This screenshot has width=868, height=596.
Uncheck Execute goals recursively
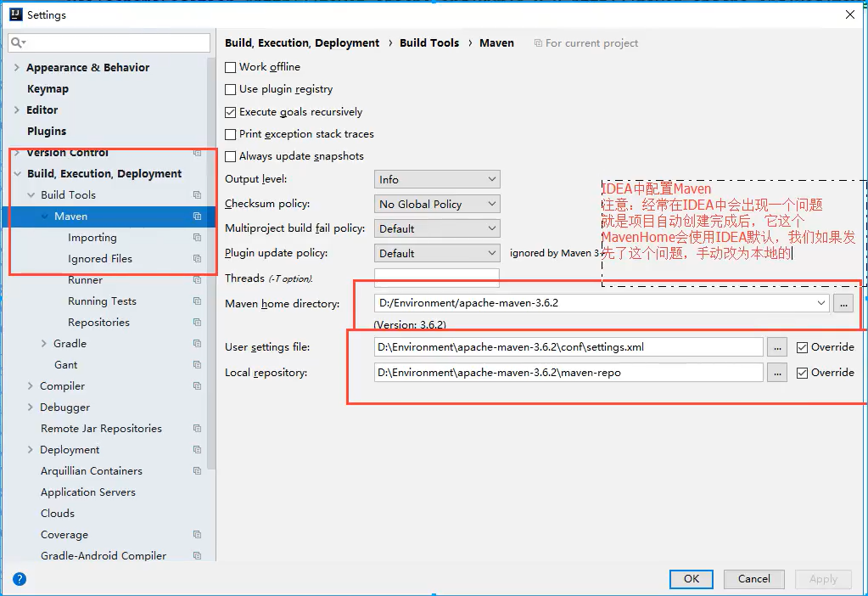230,112
